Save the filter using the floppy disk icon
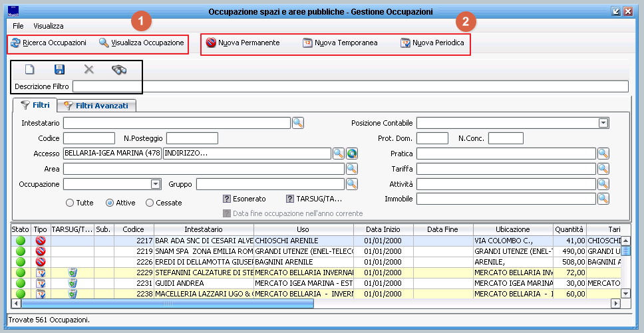The width and height of the screenshot is (644, 333). pos(59,70)
